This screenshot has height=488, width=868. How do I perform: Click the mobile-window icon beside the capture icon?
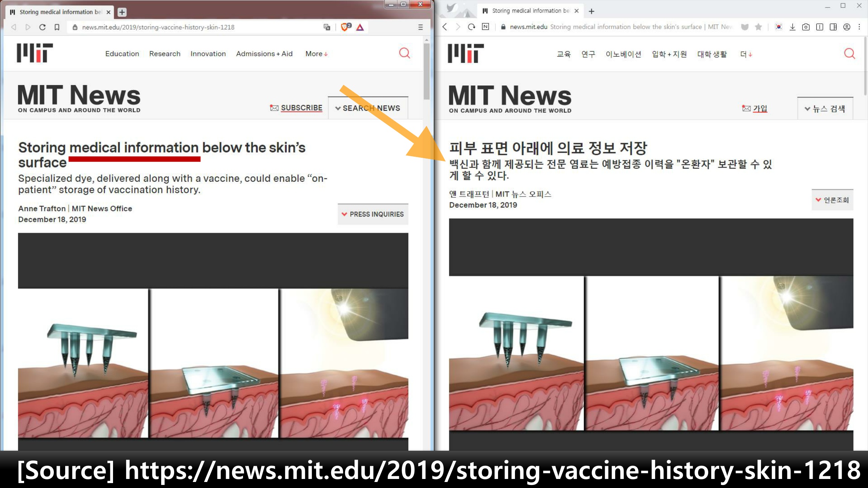click(x=819, y=27)
